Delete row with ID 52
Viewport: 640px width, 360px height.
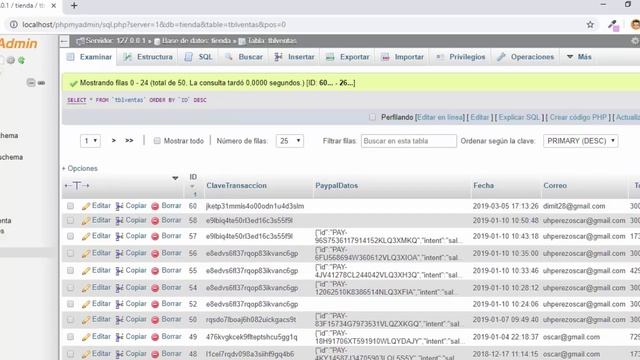[166, 304]
